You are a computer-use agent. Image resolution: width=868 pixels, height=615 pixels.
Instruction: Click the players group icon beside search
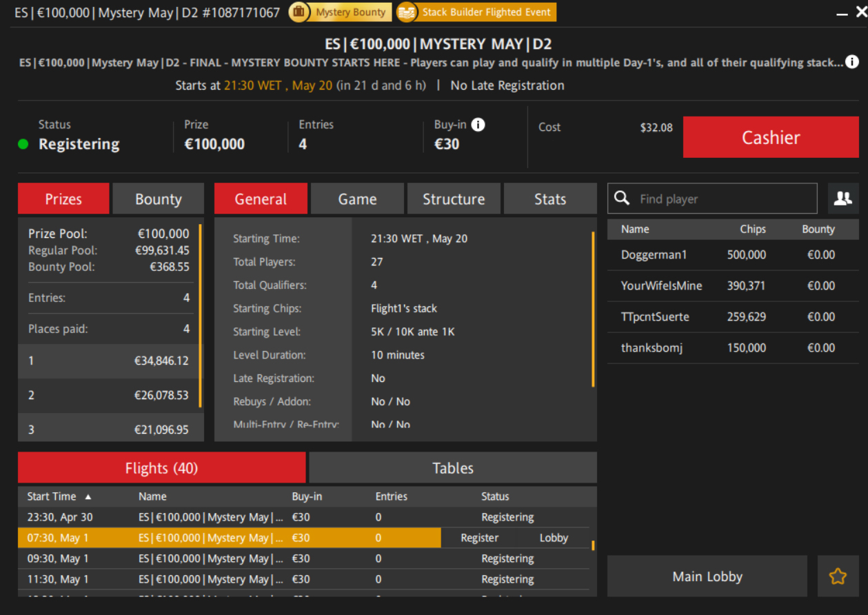[842, 199]
